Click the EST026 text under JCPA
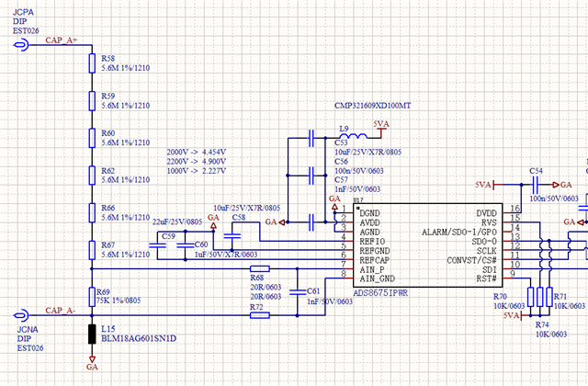This screenshot has height=386, width=588. (x=26, y=30)
